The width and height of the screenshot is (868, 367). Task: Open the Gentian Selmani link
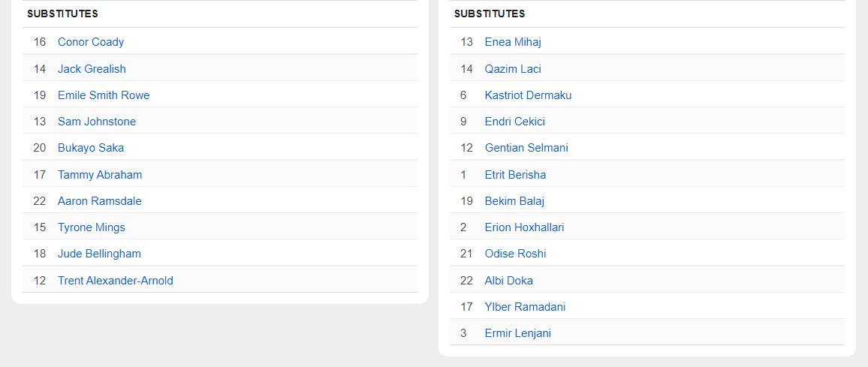tap(526, 148)
